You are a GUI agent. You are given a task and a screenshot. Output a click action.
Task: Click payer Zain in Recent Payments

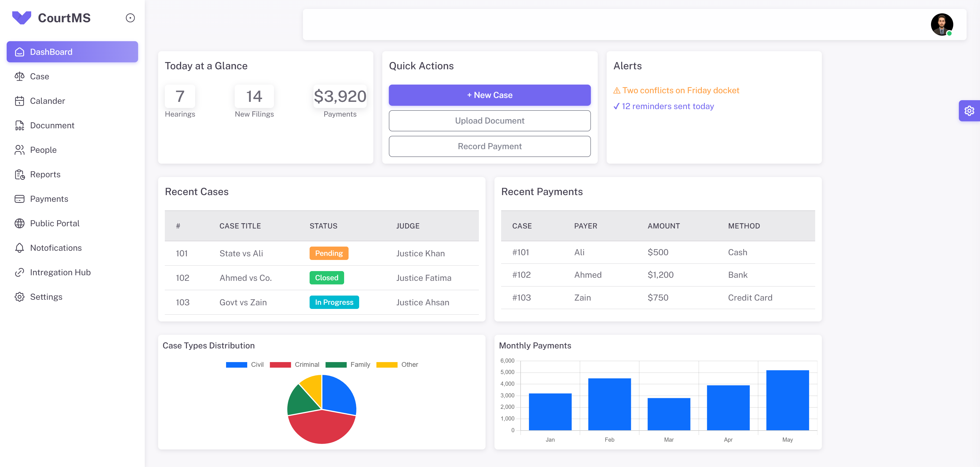[582, 298]
